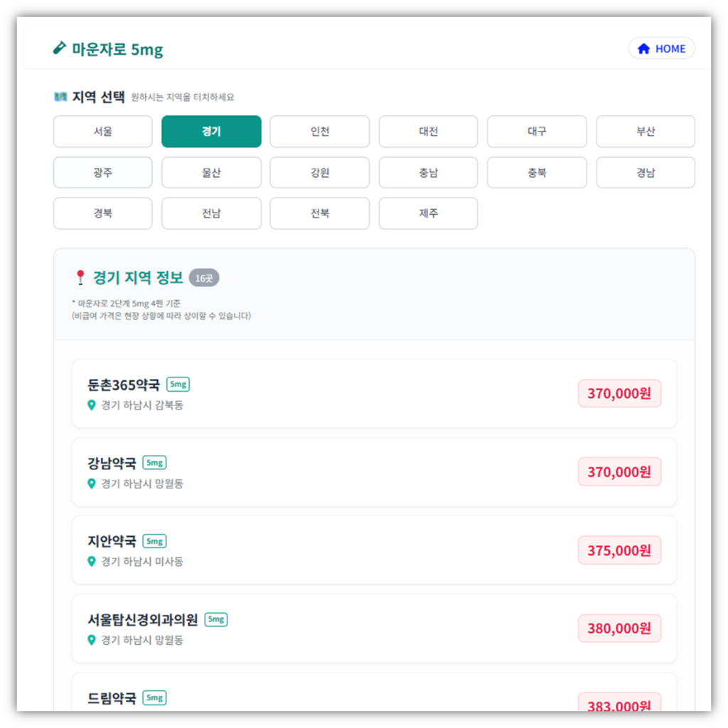
Task: Select the 부산 region button
Action: click(646, 132)
